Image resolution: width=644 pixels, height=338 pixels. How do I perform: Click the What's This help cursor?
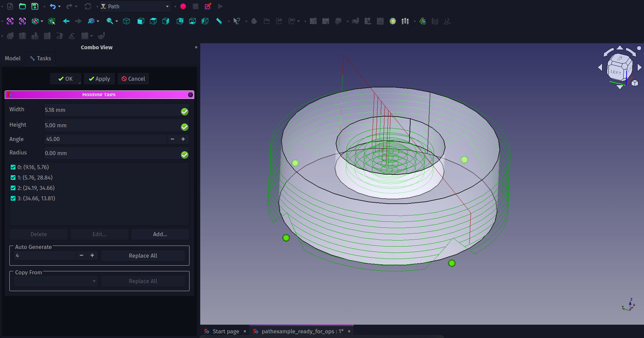click(x=237, y=21)
